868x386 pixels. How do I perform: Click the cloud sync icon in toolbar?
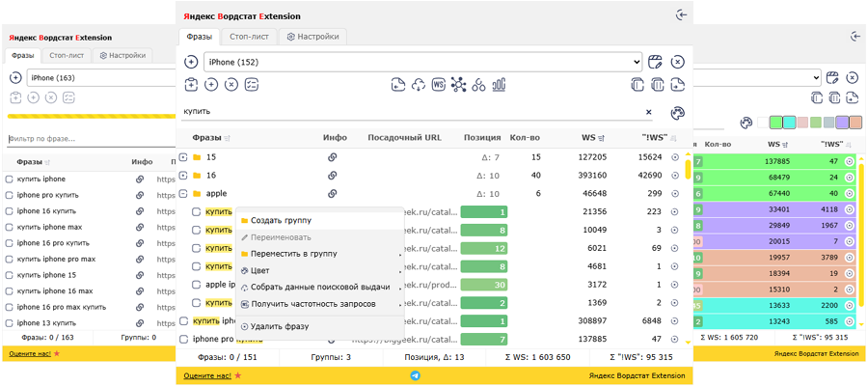click(418, 85)
